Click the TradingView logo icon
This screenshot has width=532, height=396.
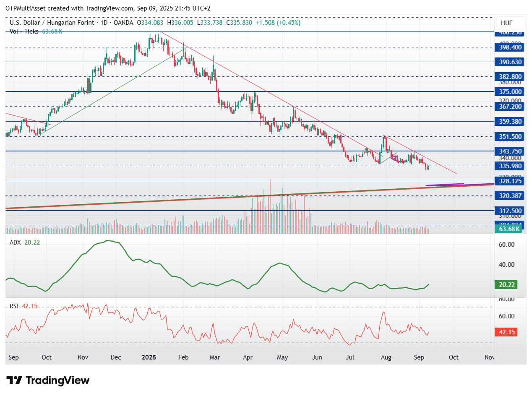coord(15,380)
